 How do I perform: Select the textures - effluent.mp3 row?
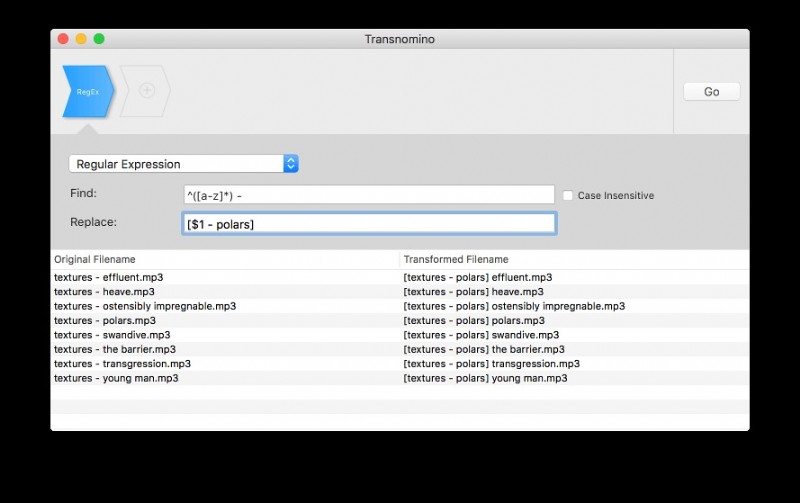coord(107,277)
